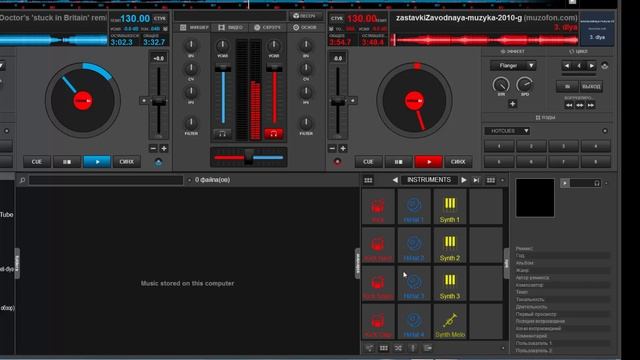640x360 pixels.
Task: Click the loop save icon beside loop size
Action: point(604,66)
